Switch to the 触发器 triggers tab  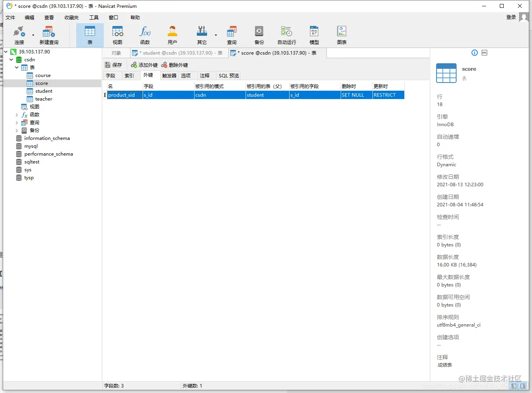169,75
